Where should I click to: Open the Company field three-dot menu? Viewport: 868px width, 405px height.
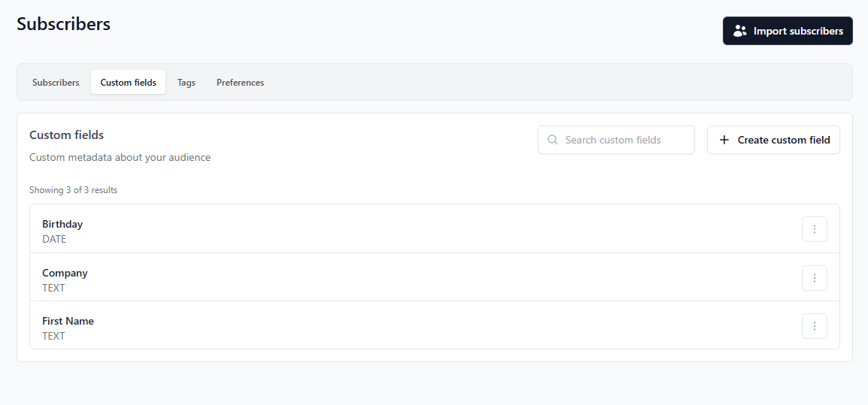click(814, 278)
